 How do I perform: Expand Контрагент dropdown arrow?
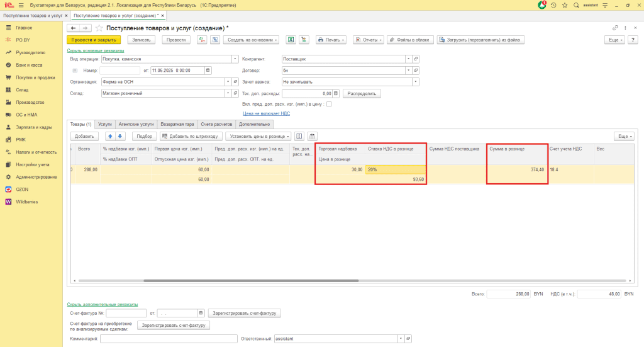408,59
